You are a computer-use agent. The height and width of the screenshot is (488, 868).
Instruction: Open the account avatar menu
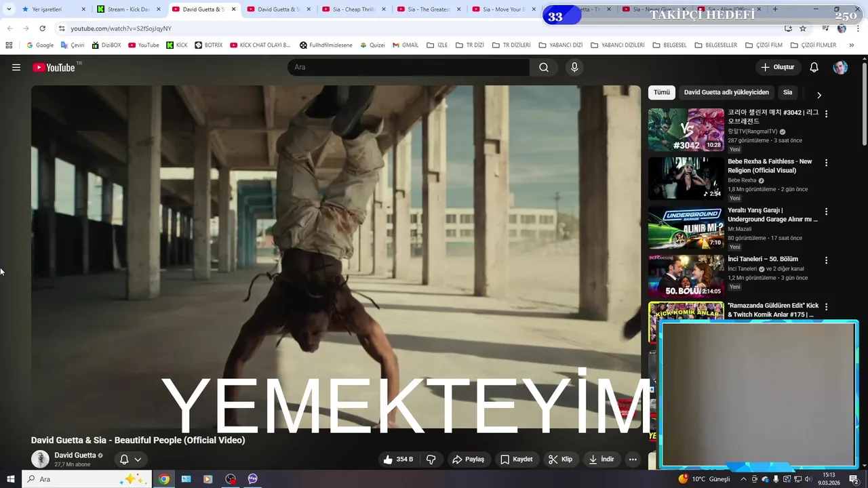pyautogui.click(x=840, y=67)
